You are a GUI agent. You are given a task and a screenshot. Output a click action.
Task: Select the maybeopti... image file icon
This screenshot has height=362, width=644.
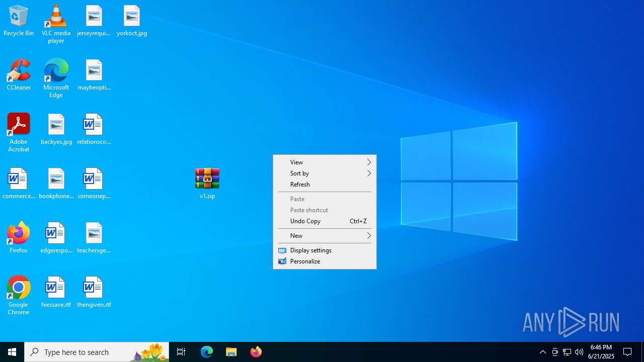pos(94,75)
